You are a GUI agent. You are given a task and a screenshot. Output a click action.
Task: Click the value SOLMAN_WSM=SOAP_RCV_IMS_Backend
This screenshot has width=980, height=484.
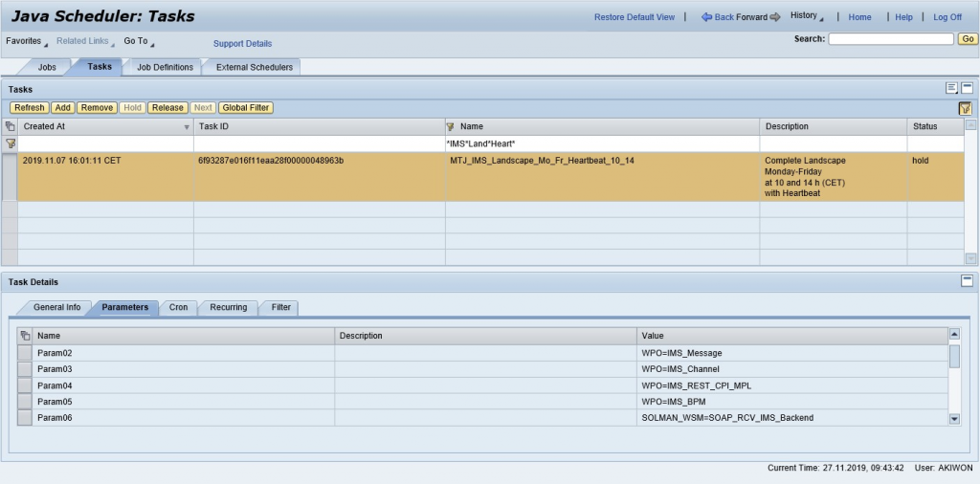coord(727,418)
